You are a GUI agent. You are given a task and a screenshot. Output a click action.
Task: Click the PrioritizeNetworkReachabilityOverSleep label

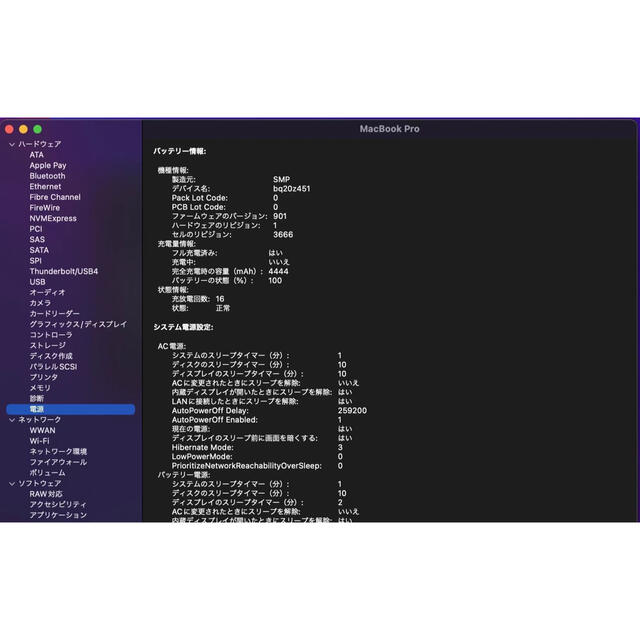pyautogui.click(x=247, y=466)
